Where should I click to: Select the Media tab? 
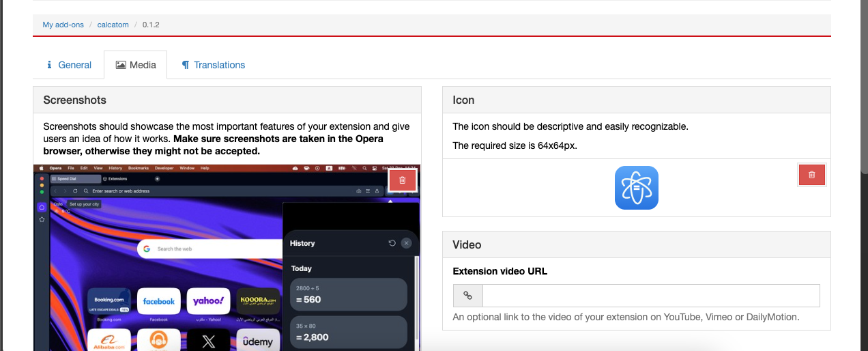(136, 65)
